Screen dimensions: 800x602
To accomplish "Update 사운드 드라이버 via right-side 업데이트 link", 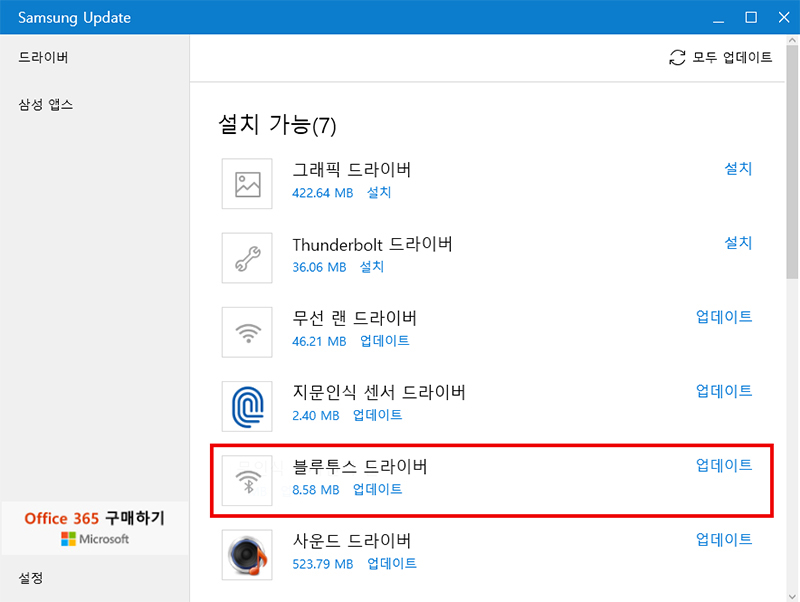I will pos(724,539).
